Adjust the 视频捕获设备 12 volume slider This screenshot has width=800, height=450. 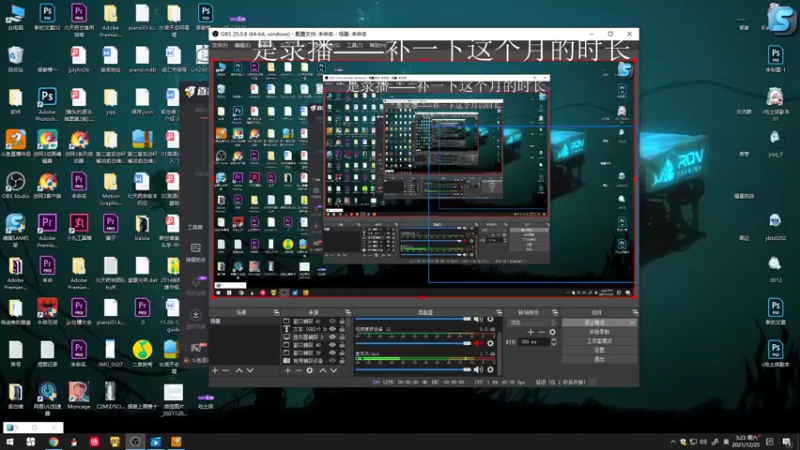[413, 343]
